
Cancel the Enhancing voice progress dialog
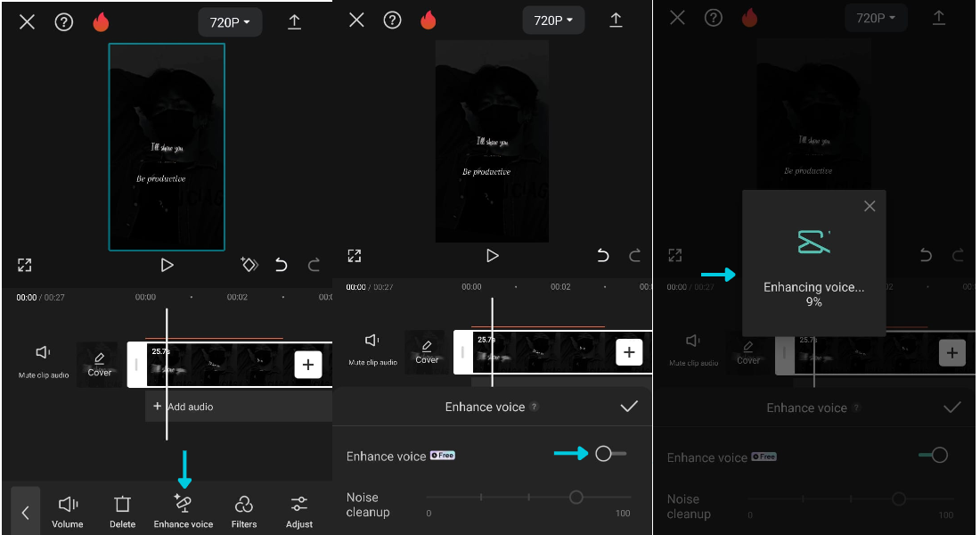(x=870, y=207)
